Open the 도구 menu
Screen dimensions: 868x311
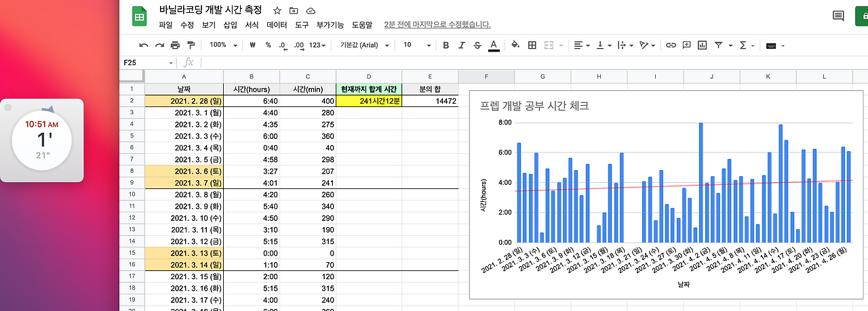302,24
